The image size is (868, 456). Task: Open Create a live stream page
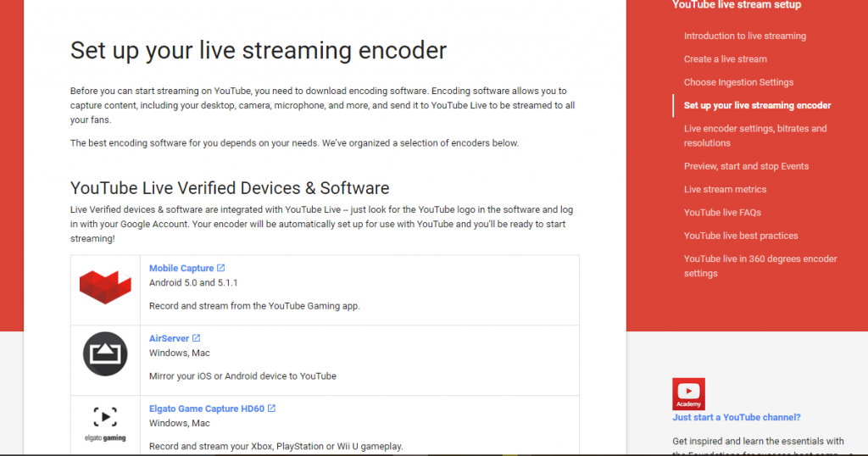tap(726, 59)
